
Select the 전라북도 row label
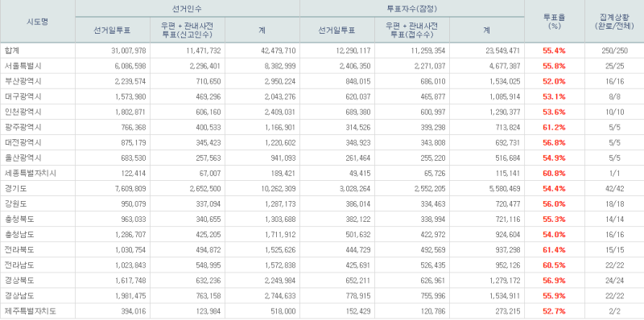pyautogui.click(x=19, y=250)
